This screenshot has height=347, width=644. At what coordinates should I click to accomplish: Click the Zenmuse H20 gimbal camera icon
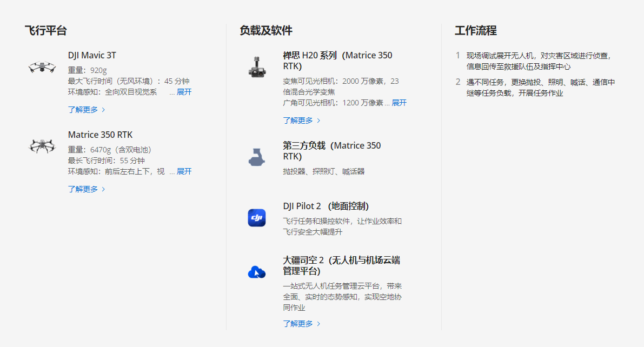click(257, 66)
